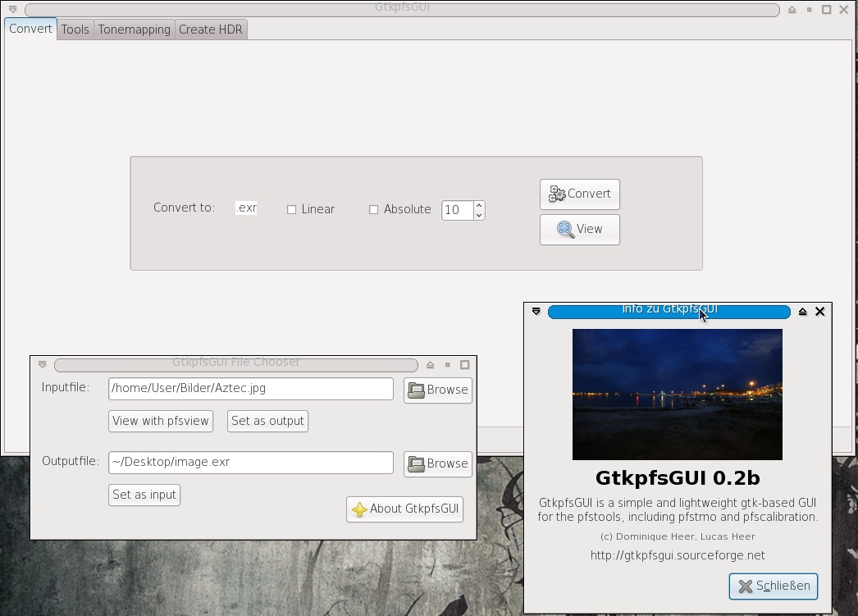The width and height of the screenshot is (858, 616).
Task: Click the night harbor image in info dialog
Action: (678, 395)
